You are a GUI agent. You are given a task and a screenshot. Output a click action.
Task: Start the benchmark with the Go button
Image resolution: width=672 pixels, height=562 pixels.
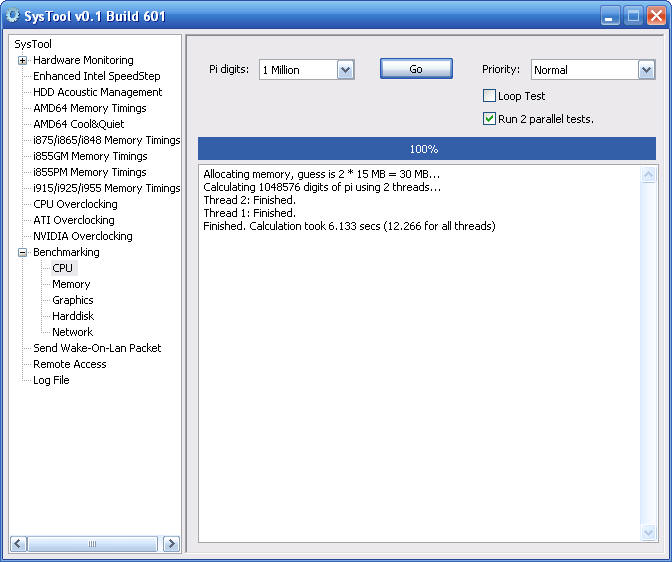416,69
